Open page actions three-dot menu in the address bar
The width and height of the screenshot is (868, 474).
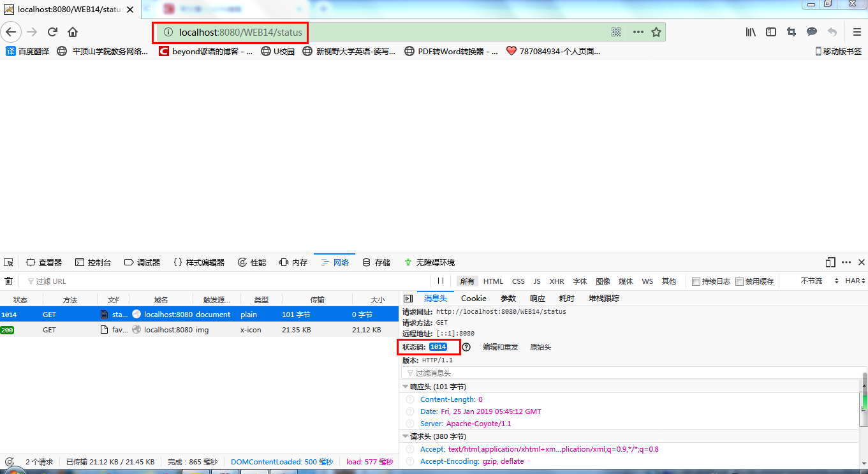[x=638, y=32]
